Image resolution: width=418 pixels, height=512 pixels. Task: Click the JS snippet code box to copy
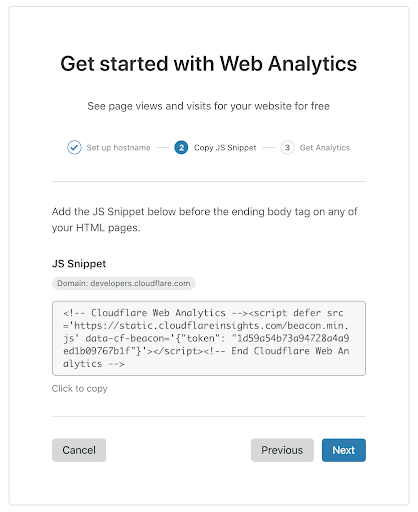coord(209,338)
